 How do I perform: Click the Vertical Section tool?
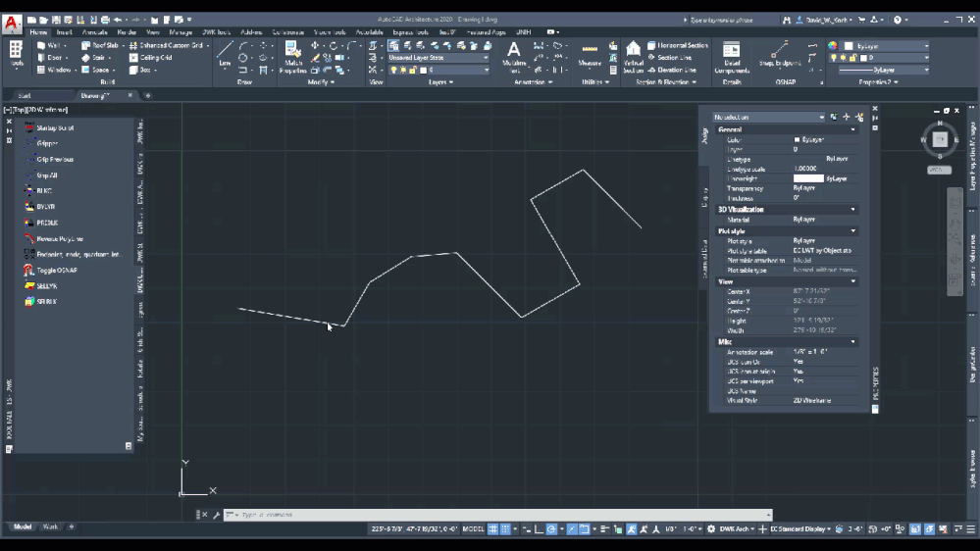tap(633, 57)
